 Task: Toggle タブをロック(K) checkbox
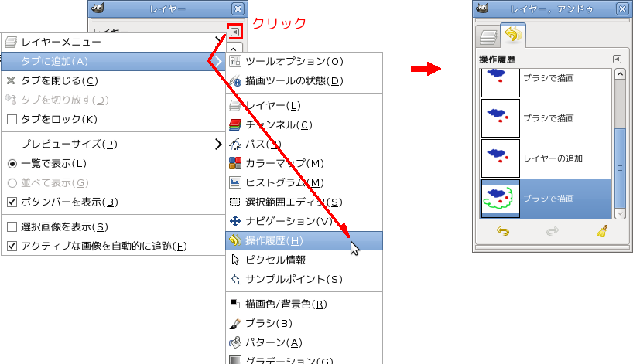click(x=12, y=119)
